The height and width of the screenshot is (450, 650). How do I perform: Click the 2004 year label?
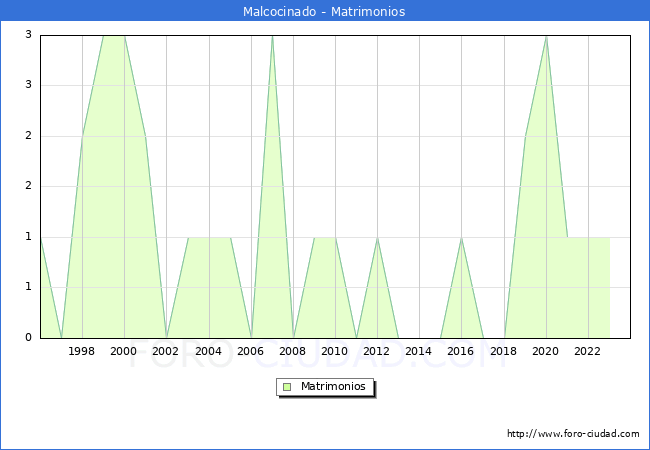[208, 351]
